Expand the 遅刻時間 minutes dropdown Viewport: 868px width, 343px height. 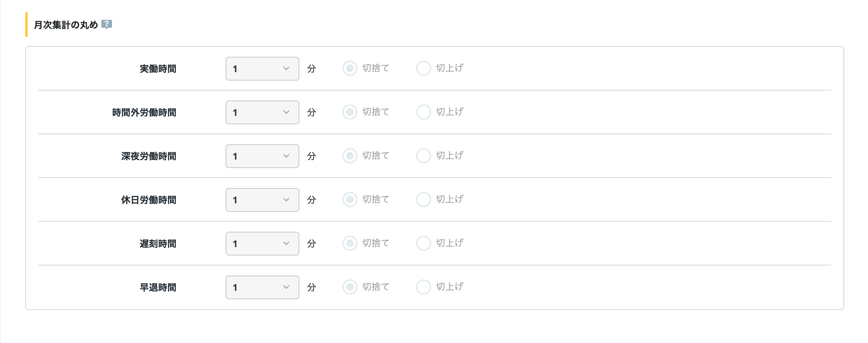(262, 244)
